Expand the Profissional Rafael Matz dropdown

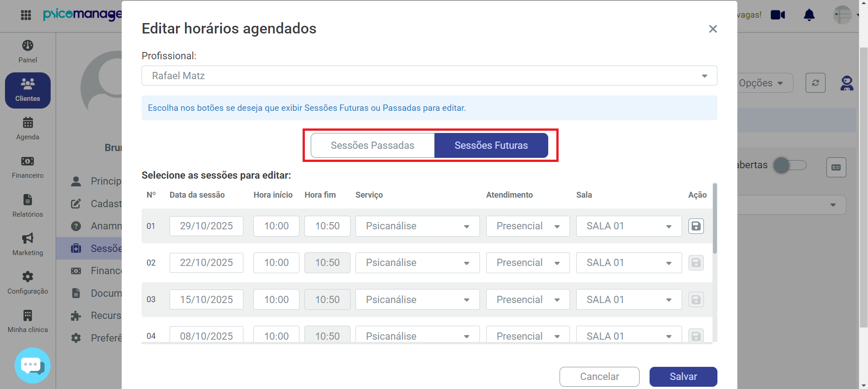click(x=429, y=76)
